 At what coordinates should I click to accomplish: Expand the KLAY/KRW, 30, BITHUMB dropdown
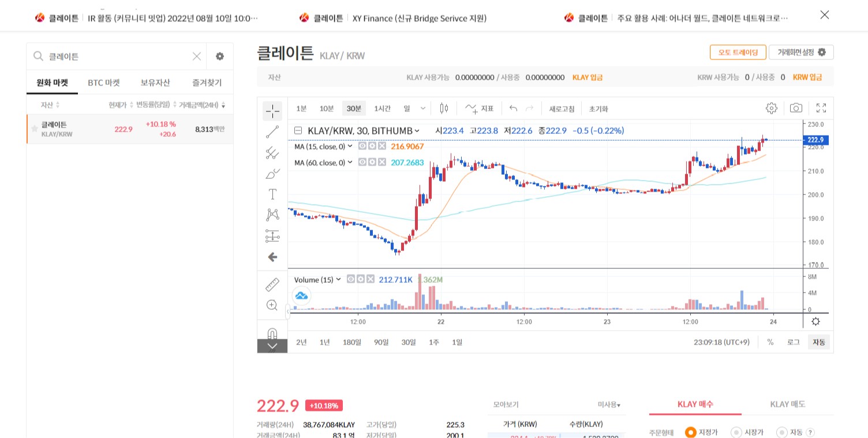point(417,131)
